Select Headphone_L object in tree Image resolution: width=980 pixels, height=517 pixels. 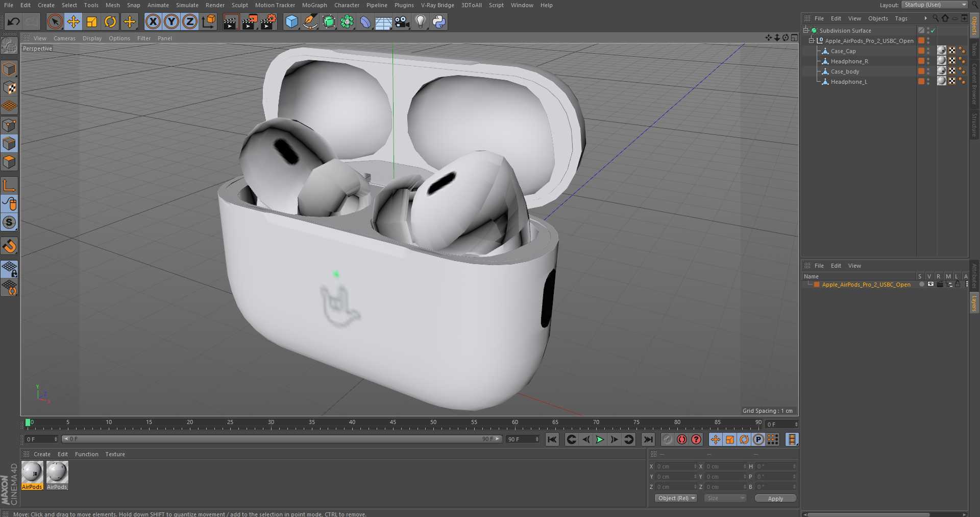coord(848,82)
